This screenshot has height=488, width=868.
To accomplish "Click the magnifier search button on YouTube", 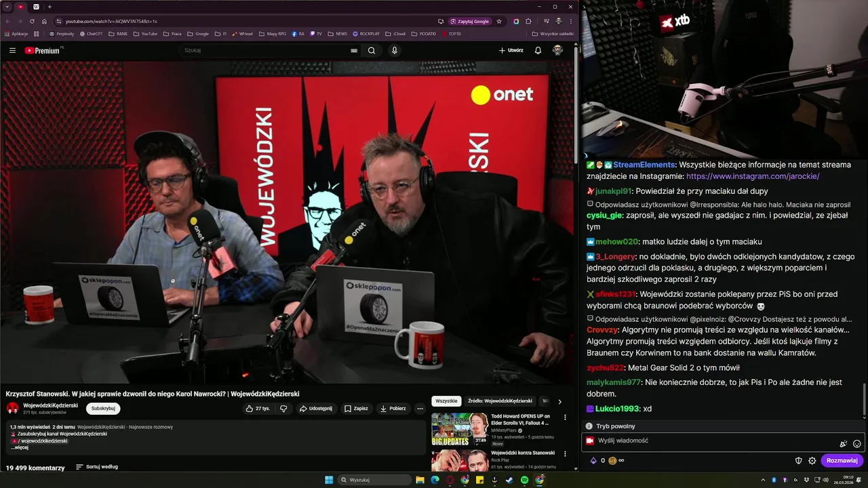I will click(372, 50).
